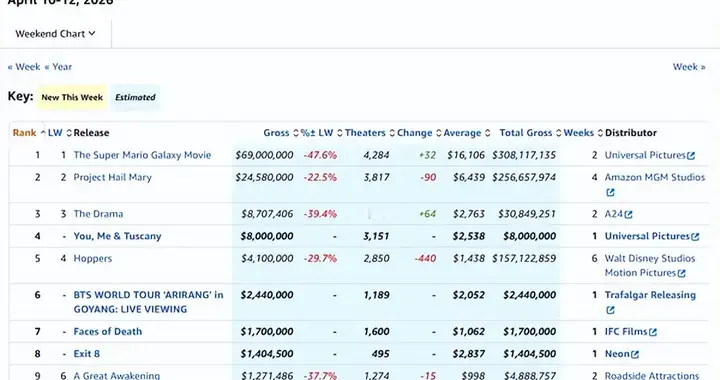The width and height of the screenshot is (720, 380).
Task: Sort table by Gross column
Action: coord(281,133)
